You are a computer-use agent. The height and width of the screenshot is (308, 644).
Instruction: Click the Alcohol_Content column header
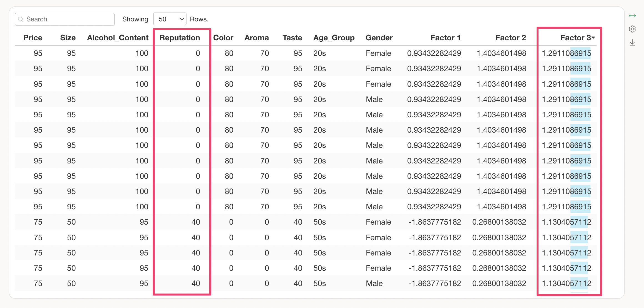(x=118, y=38)
